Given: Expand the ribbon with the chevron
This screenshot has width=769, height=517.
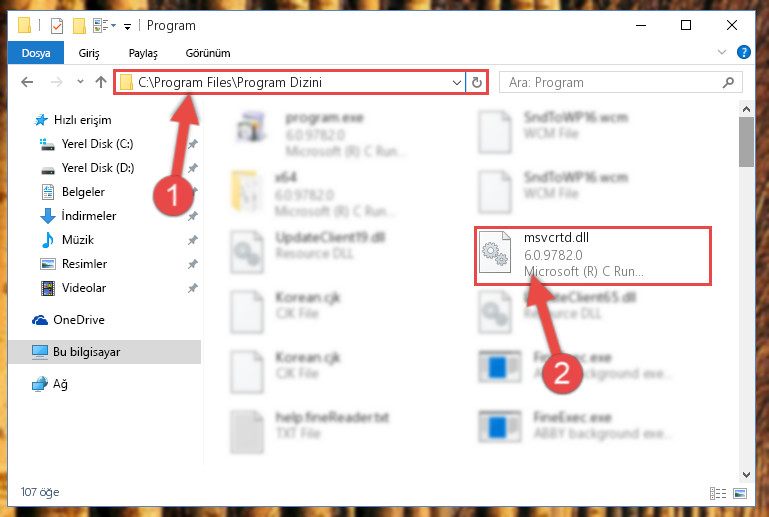Looking at the screenshot, I should [x=721, y=52].
